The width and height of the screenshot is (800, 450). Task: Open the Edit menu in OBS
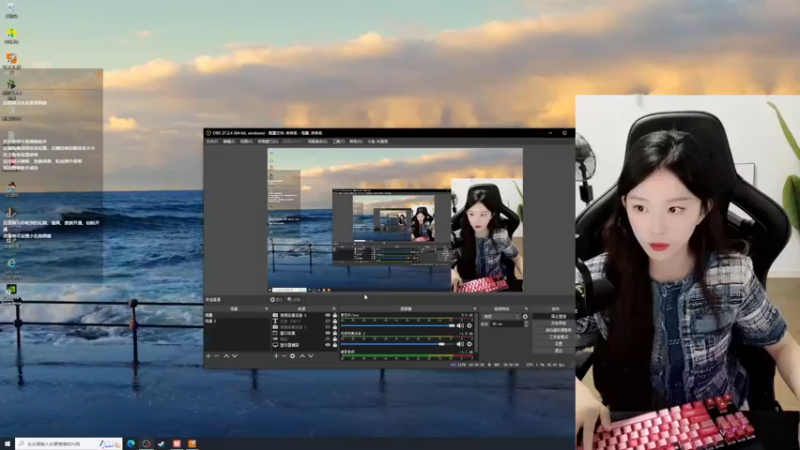[x=229, y=141]
